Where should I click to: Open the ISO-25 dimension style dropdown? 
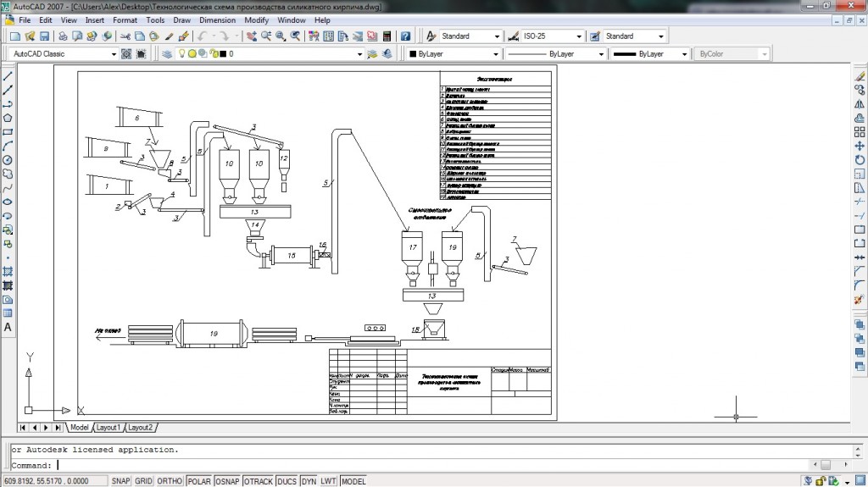click(579, 36)
